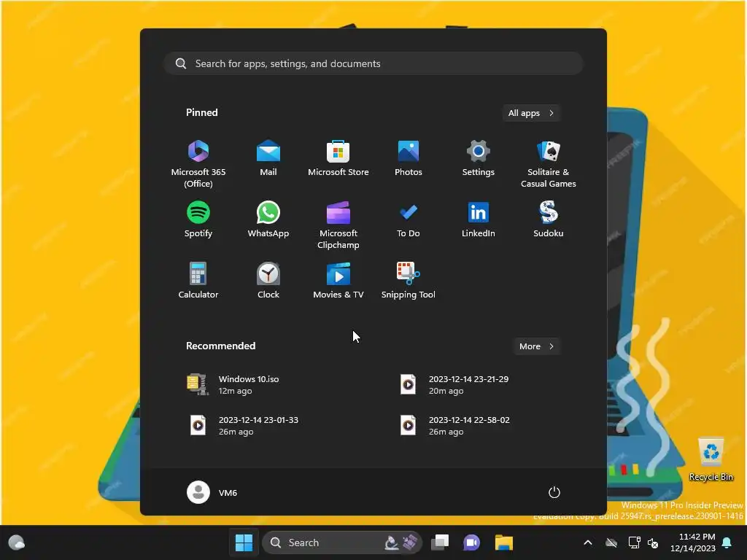This screenshot has width=747, height=560.
Task: Click the Windows Start button on taskbar
Action: pos(244,542)
